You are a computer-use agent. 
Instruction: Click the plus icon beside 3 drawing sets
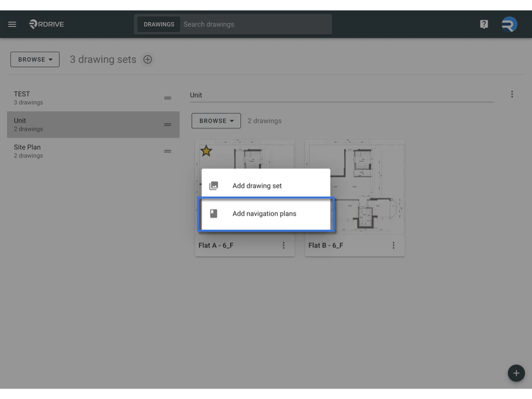point(148,59)
